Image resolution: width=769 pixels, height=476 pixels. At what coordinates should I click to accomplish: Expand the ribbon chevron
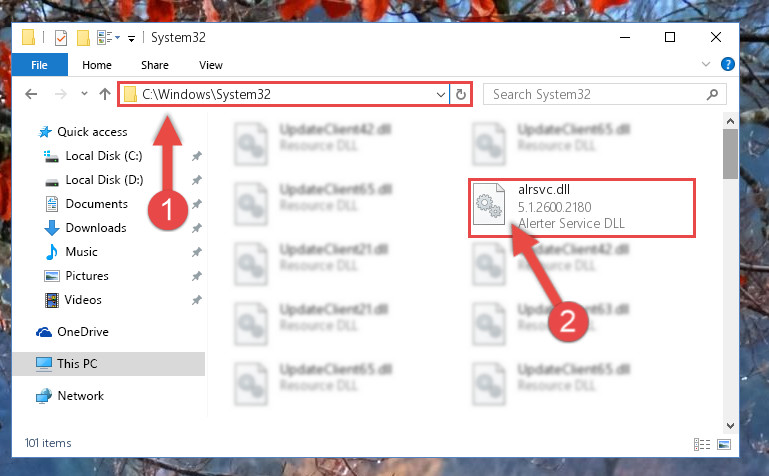706,64
